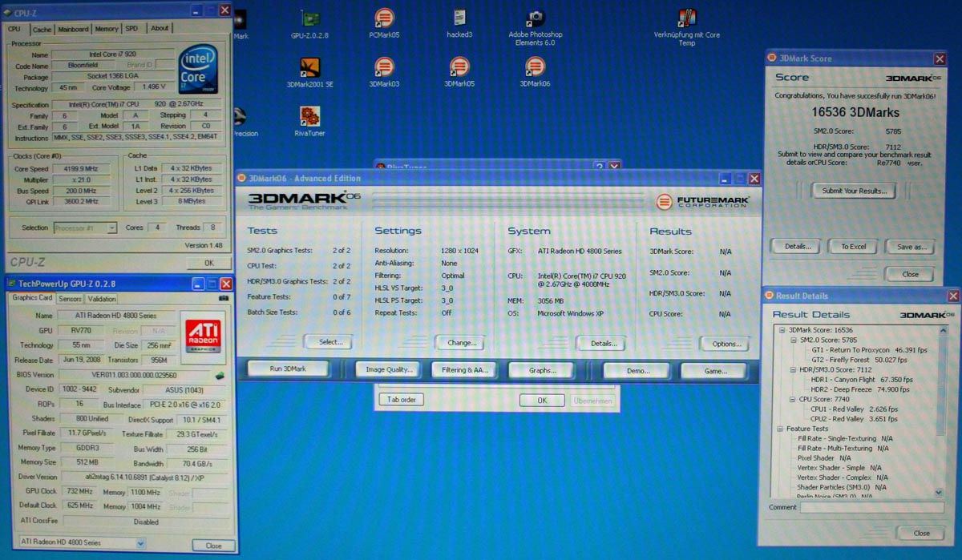This screenshot has height=560, width=962.
Task: Click the Close button in GPU-Z
Action: [x=214, y=546]
